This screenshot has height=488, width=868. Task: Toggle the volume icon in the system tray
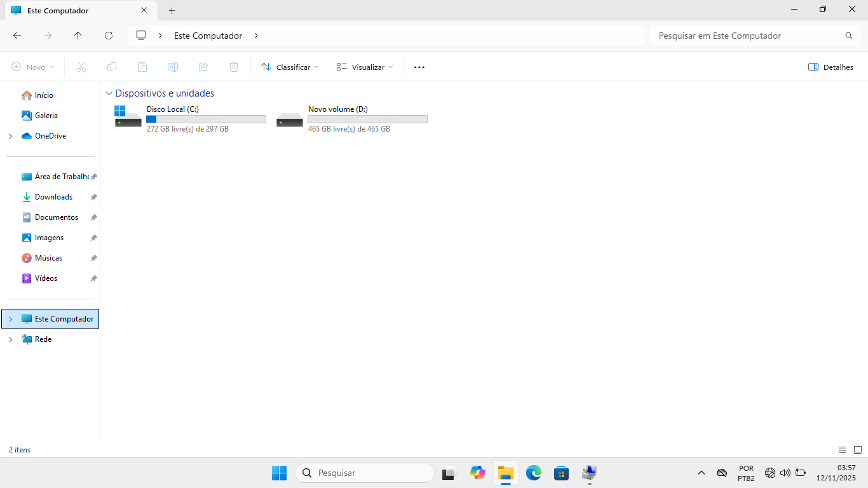coord(784,473)
